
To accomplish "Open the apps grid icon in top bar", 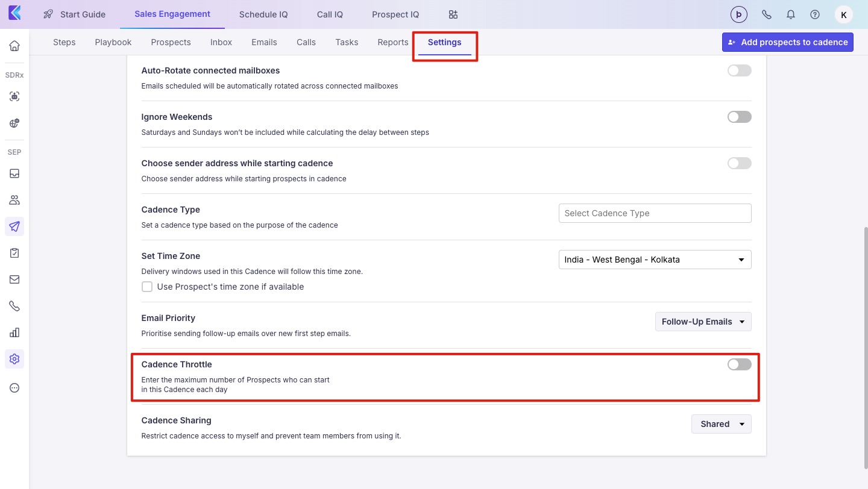I will tap(453, 14).
